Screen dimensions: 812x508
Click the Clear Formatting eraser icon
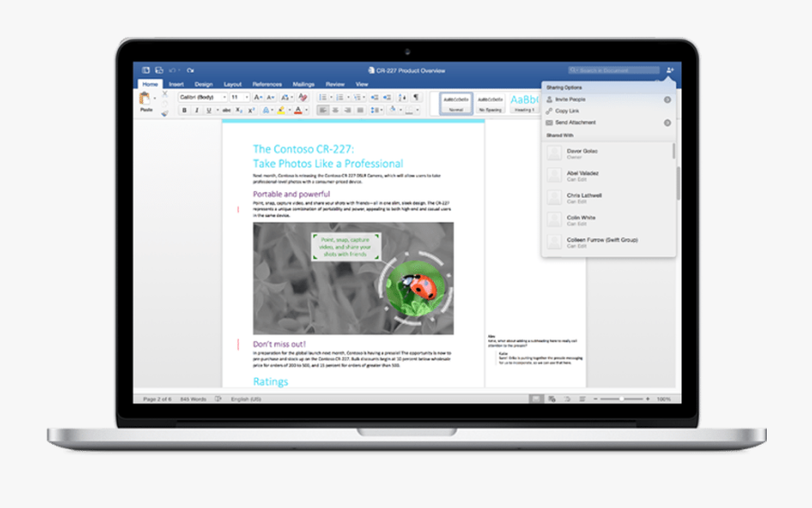click(303, 97)
